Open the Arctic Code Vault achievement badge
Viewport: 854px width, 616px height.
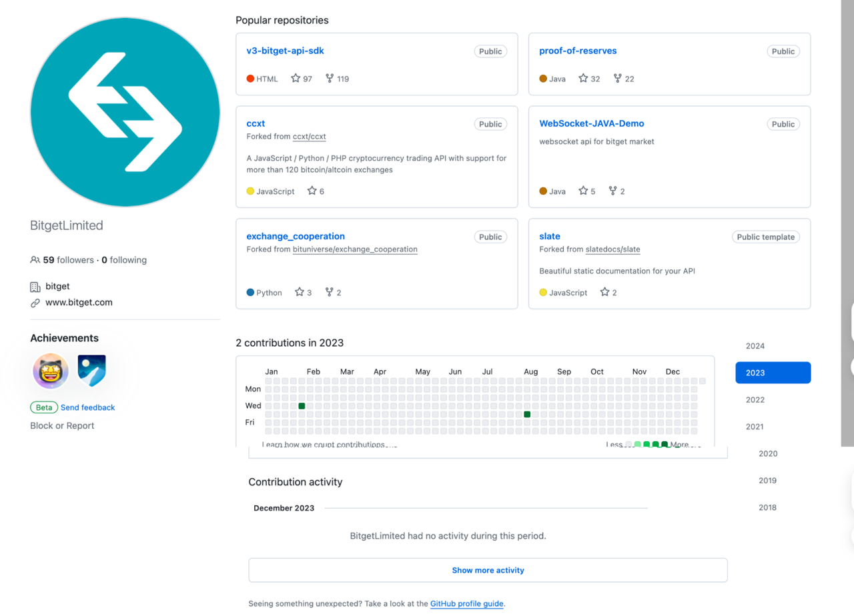[91, 371]
